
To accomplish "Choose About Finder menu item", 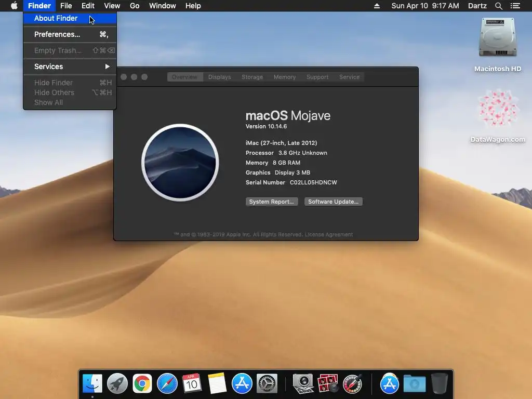I will [x=70, y=18].
